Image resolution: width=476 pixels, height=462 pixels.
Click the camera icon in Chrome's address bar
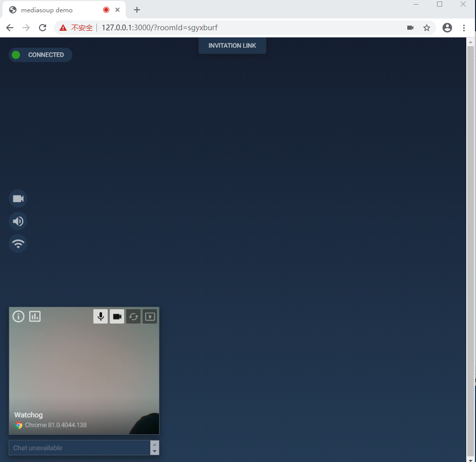click(x=410, y=28)
